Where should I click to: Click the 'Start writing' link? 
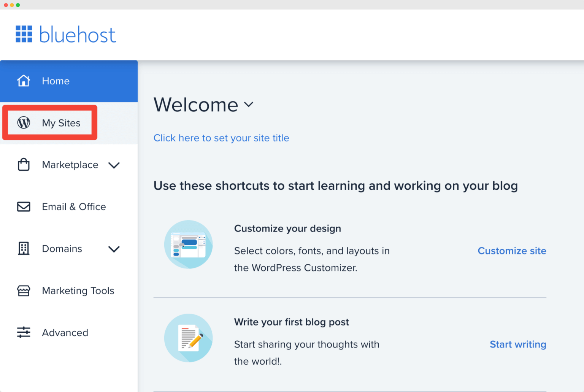point(518,344)
